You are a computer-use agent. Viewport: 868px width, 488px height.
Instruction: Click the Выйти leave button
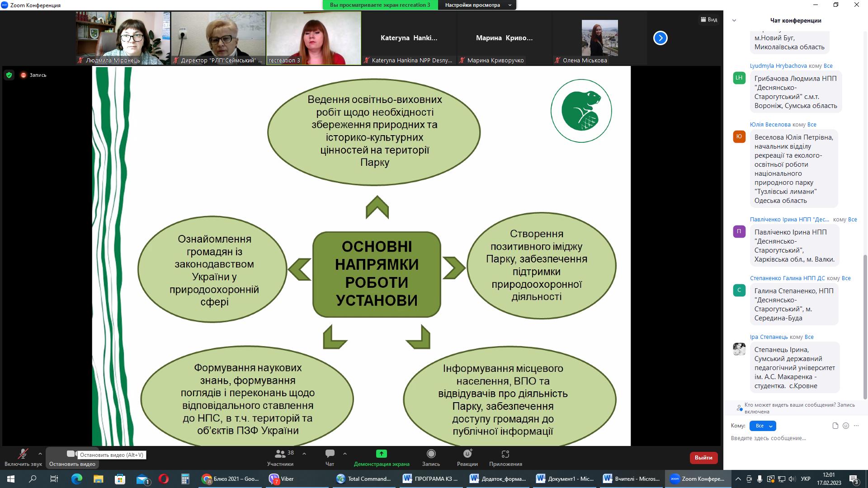[703, 458]
